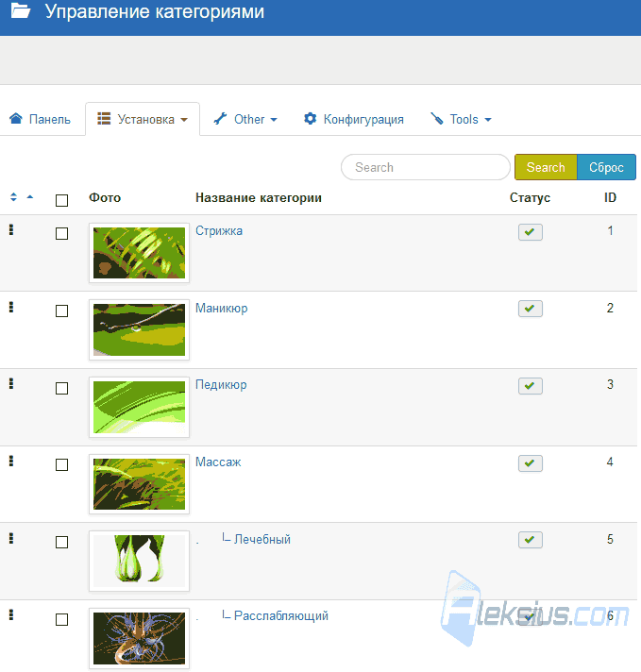Click the drag handle for Педикюр row
The width and height of the screenshot is (641, 672).
coord(11,383)
